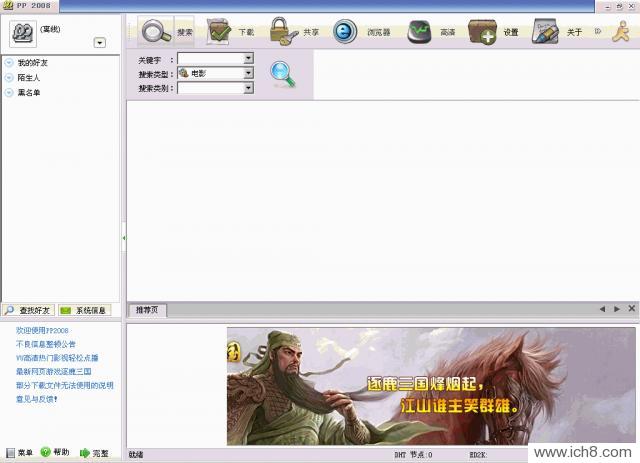This screenshot has height=463, width=640.
Task: Select the 推荐页 tab
Action: point(146,310)
